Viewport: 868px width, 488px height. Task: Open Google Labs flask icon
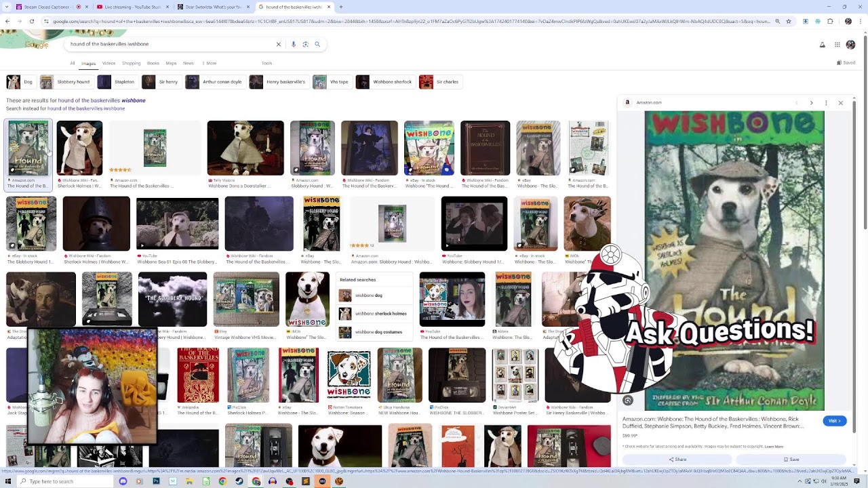[x=823, y=45]
